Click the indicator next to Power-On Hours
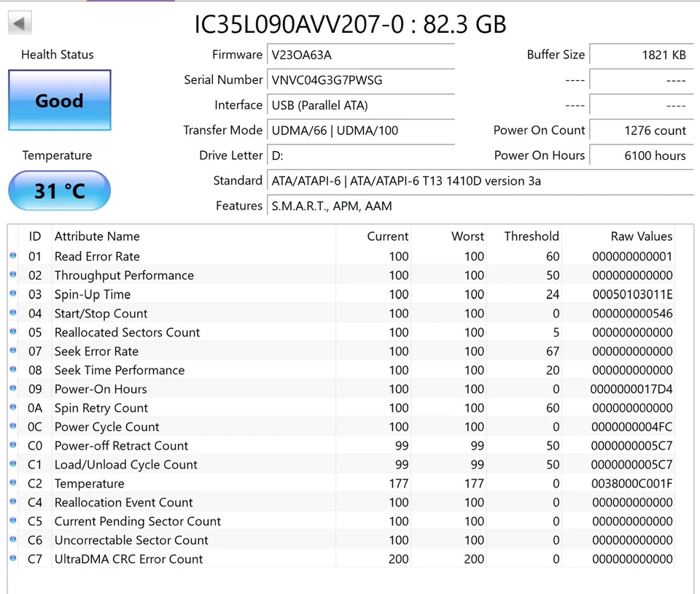This screenshot has height=594, width=700. (x=12, y=389)
